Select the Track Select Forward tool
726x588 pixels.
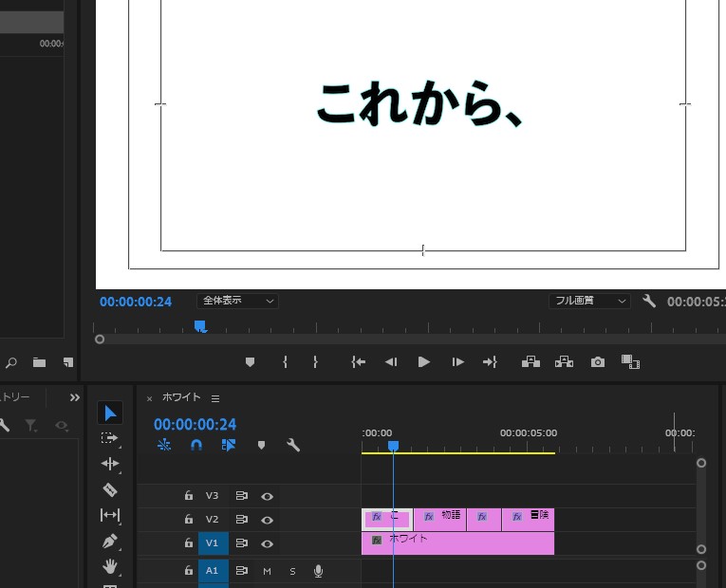[x=110, y=438]
